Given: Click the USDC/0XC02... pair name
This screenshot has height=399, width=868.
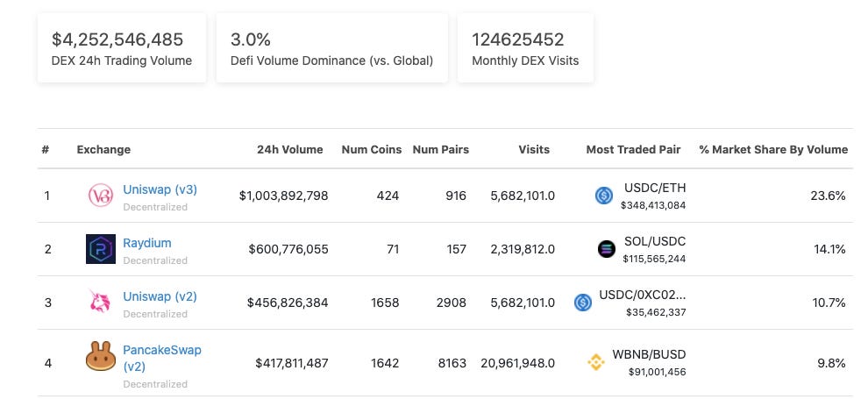Looking at the screenshot, I should coord(643,295).
